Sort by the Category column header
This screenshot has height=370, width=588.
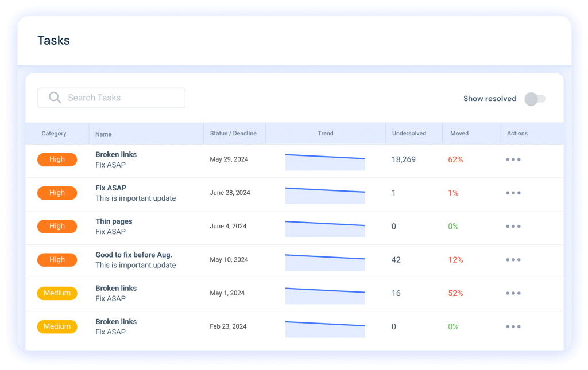(55, 133)
